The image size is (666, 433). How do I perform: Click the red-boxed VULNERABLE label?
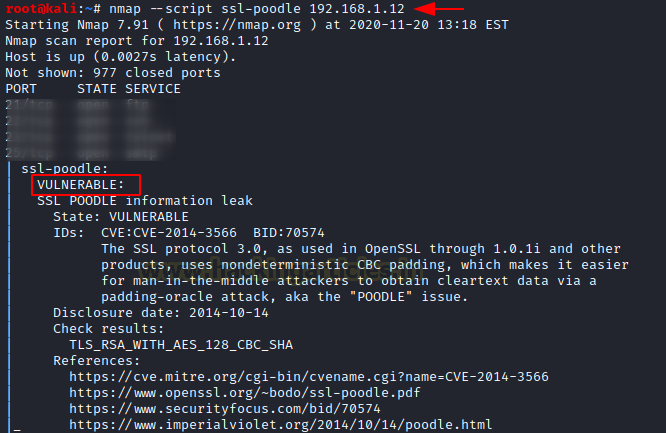[81, 185]
